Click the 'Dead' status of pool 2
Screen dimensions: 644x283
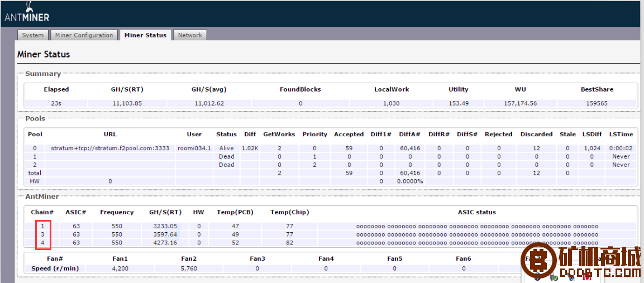[x=226, y=165]
